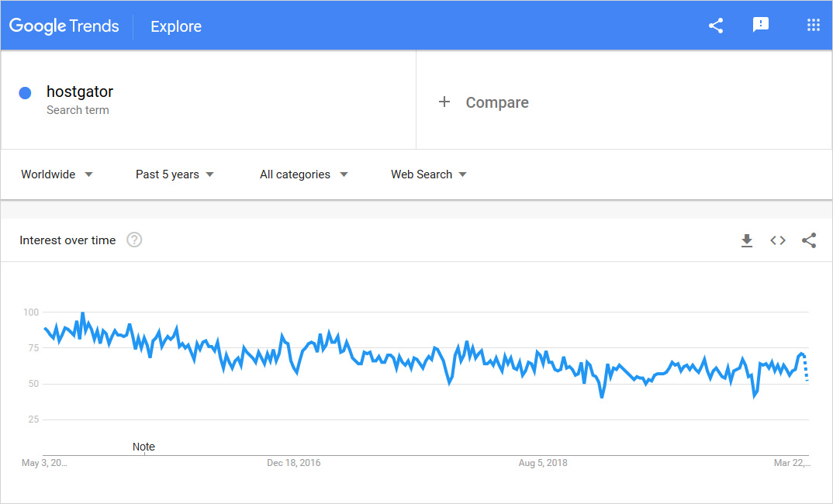Click the Dec 18, 2016 axis label
Screen dimensions: 833x504
293,463
